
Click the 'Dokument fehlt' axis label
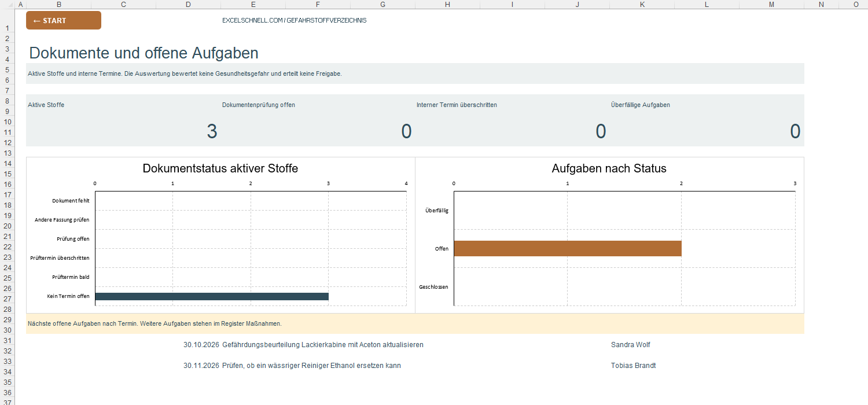(71, 201)
